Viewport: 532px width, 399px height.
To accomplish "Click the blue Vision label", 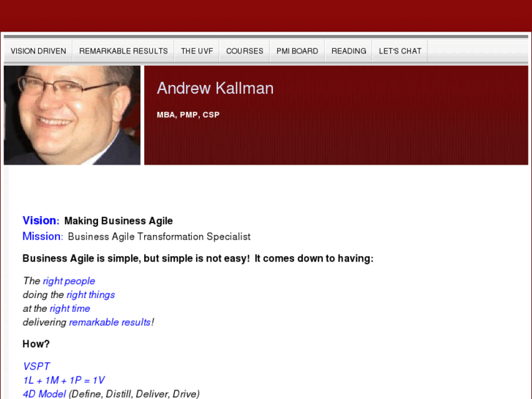I will point(41,220).
